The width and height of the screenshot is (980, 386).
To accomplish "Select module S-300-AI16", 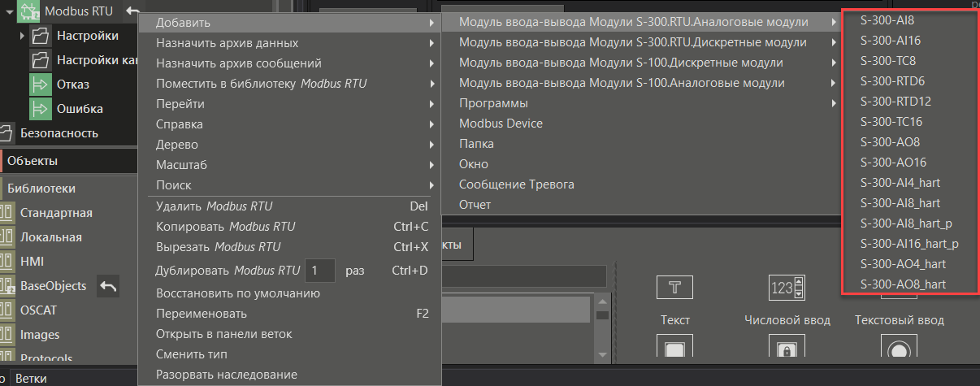I will [x=909, y=40].
